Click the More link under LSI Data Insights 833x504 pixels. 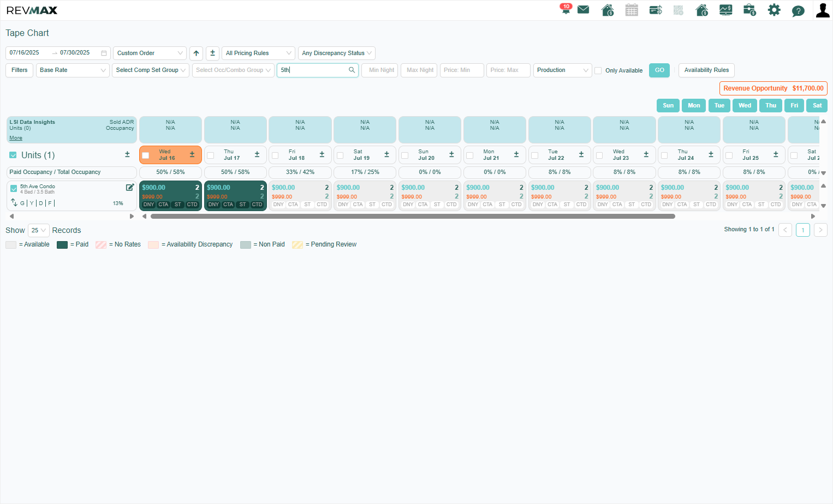click(16, 138)
